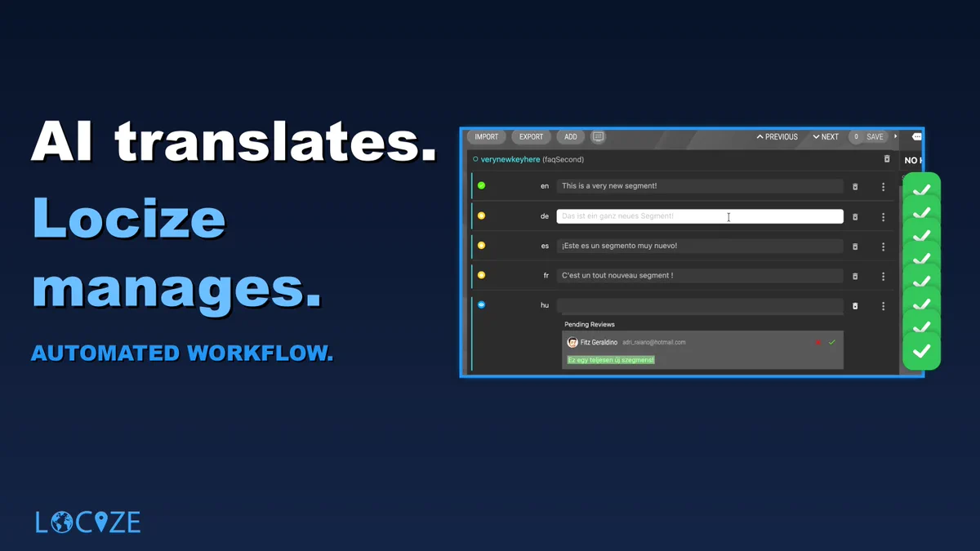Delete the hu translation row
Screen dimensions: 980x551
(x=855, y=306)
